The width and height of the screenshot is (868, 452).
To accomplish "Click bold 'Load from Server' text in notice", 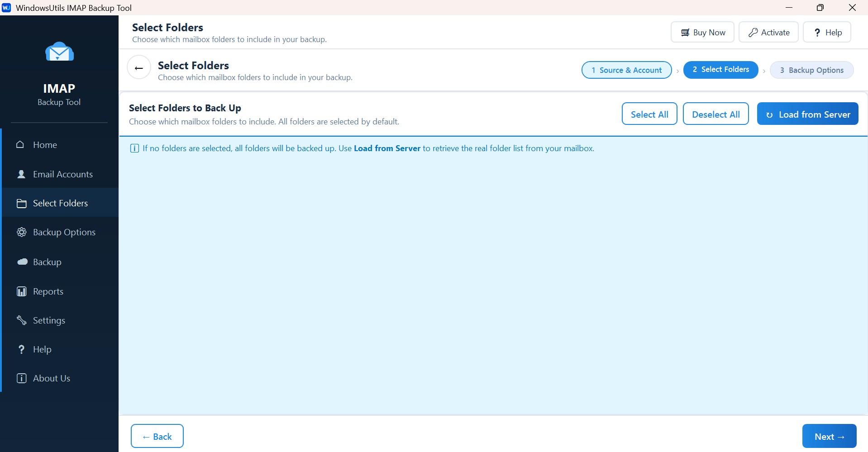I will [x=387, y=148].
